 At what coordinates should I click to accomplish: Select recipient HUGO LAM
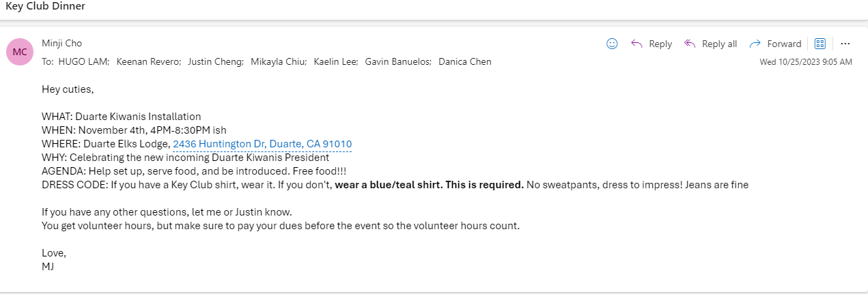click(x=83, y=61)
